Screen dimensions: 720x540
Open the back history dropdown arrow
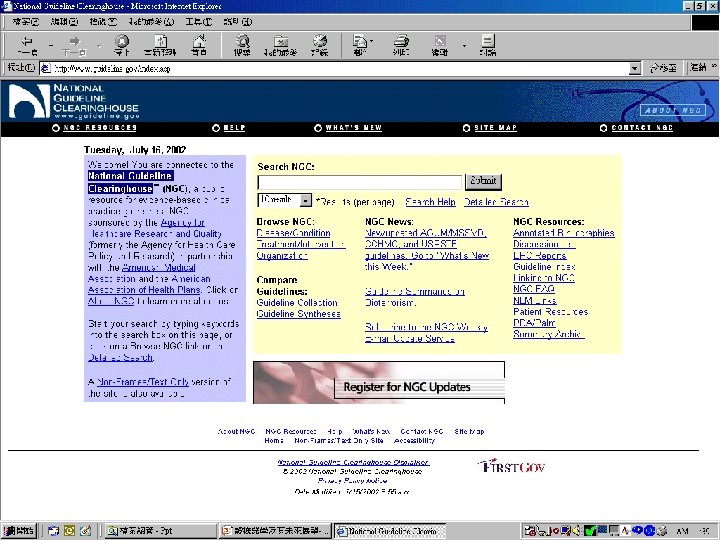point(51,45)
